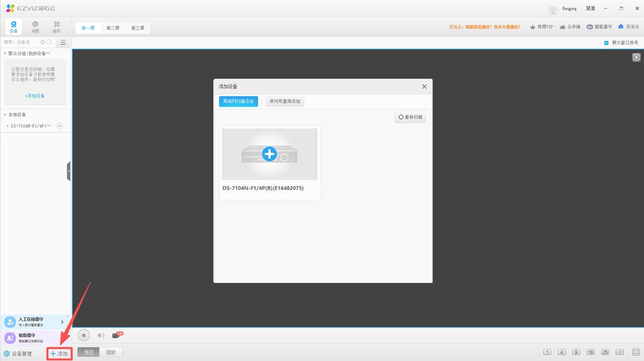Screen dimensions: 644x361
Task: Collapse the 本地设备 section
Action: tap(5, 115)
